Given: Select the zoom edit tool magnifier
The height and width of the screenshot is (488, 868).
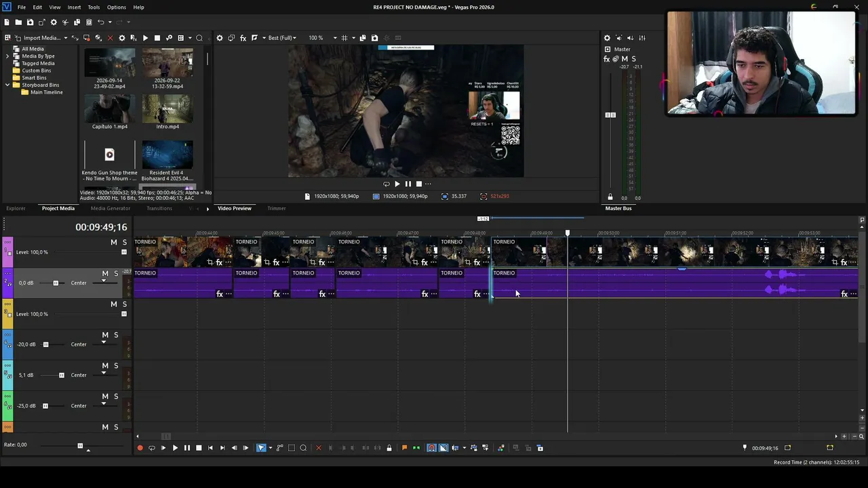Looking at the screenshot, I should pyautogui.click(x=303, y=448).
